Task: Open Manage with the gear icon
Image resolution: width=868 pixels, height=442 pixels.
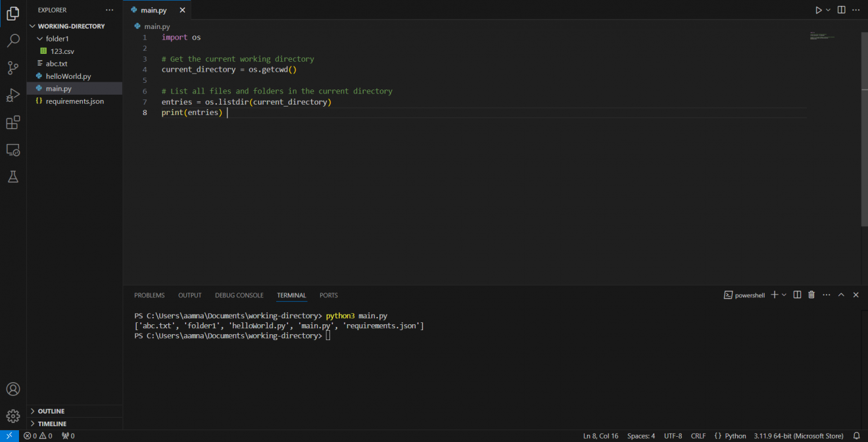Action: coord(13,416)
